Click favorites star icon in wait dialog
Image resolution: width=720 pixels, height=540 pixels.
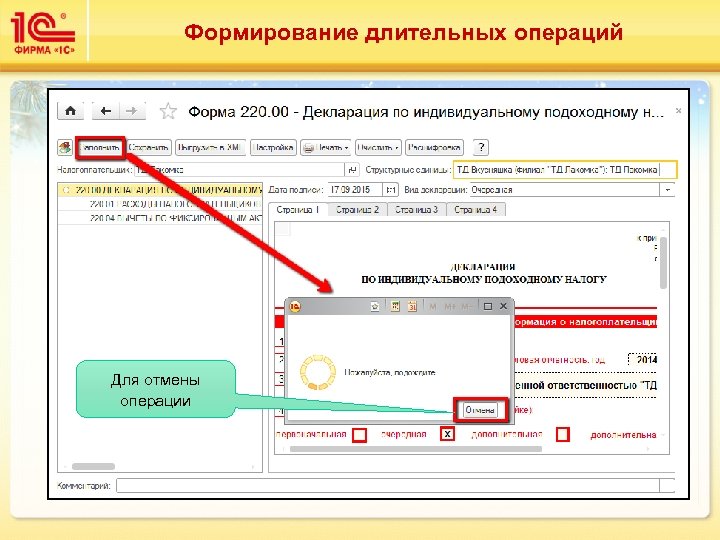point(375,306)
